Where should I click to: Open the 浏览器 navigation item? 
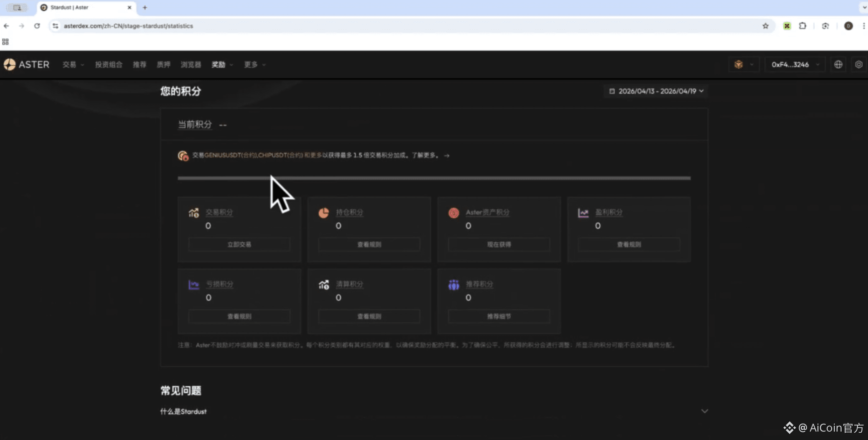[x=191, y=65]
